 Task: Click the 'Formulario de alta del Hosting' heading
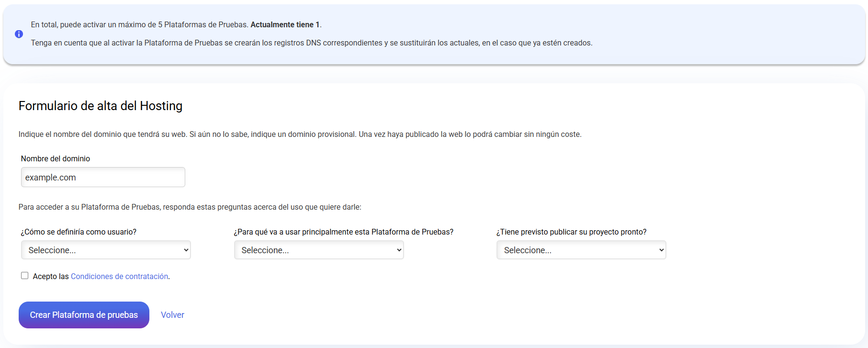(x=101, y=106)
